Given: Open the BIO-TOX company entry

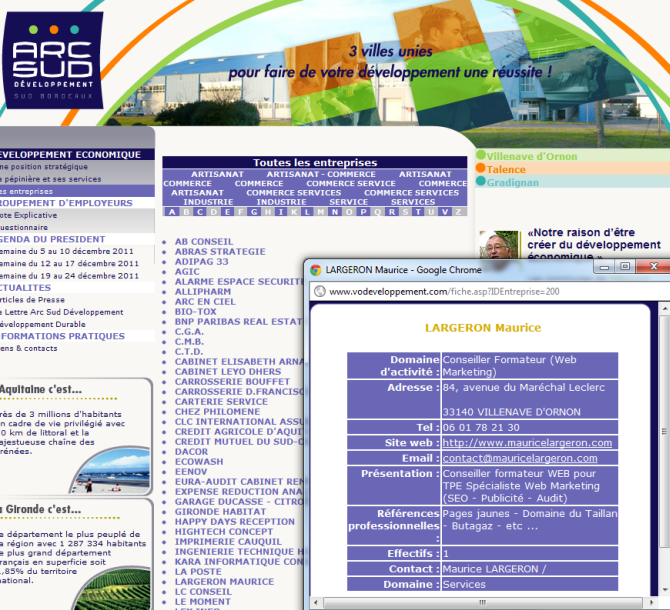Looking at the screenshot, I should (x=196, y=312).
